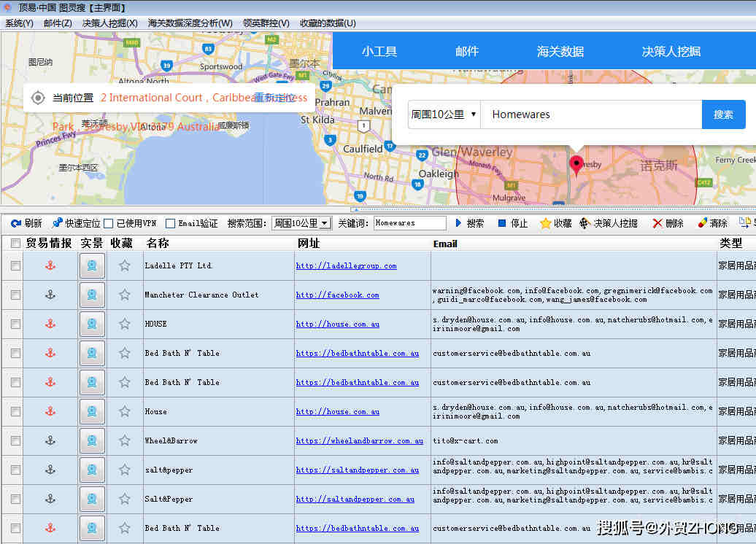Open street view icon for Manchester Clearance Outlet

[x=92, y=295]
